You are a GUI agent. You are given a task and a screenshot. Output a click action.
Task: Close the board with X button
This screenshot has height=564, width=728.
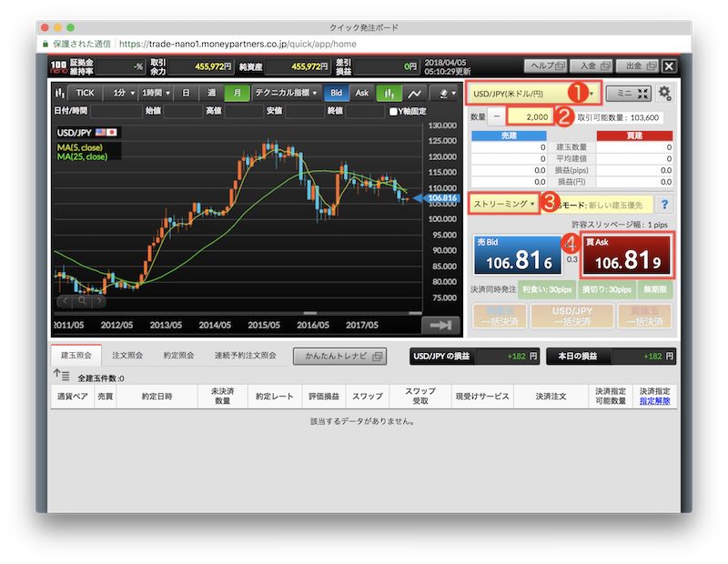(669, 66)
